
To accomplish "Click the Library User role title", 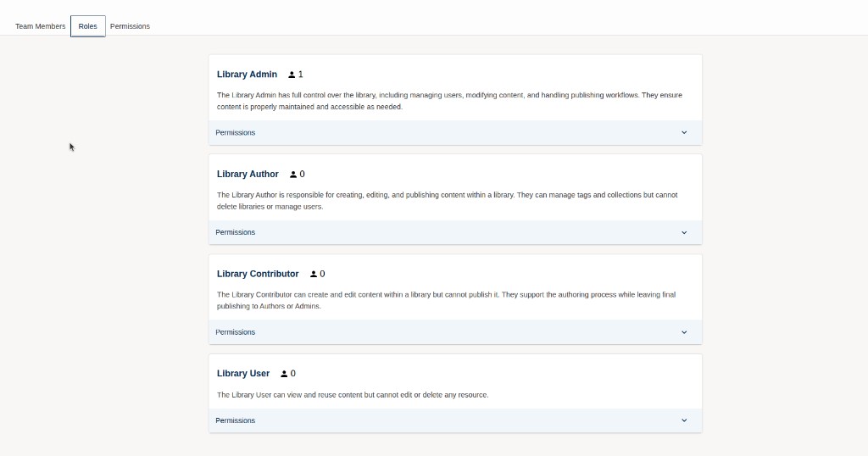I will [x=243, y=374].
